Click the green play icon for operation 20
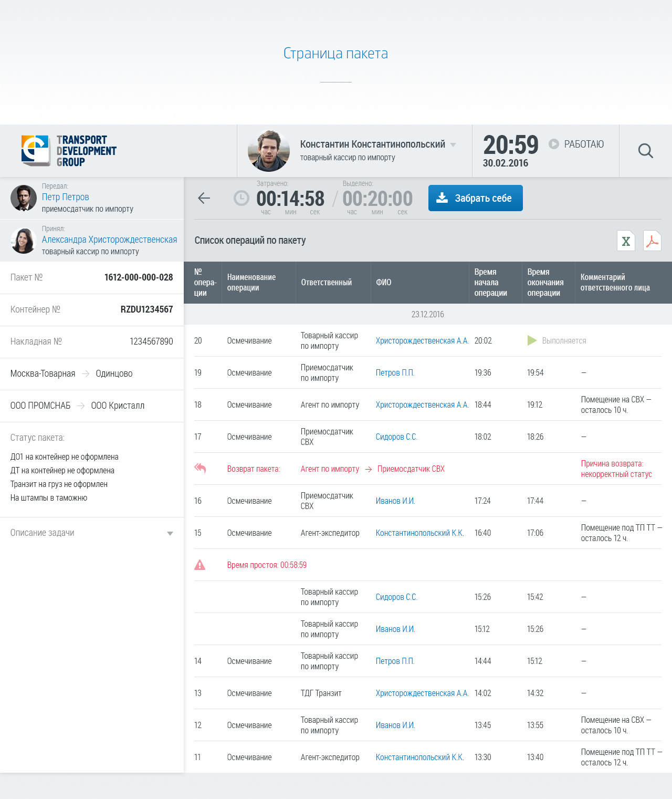Image resolution: width=672 pixels, height=799 pixels. [x=532, y=340]
